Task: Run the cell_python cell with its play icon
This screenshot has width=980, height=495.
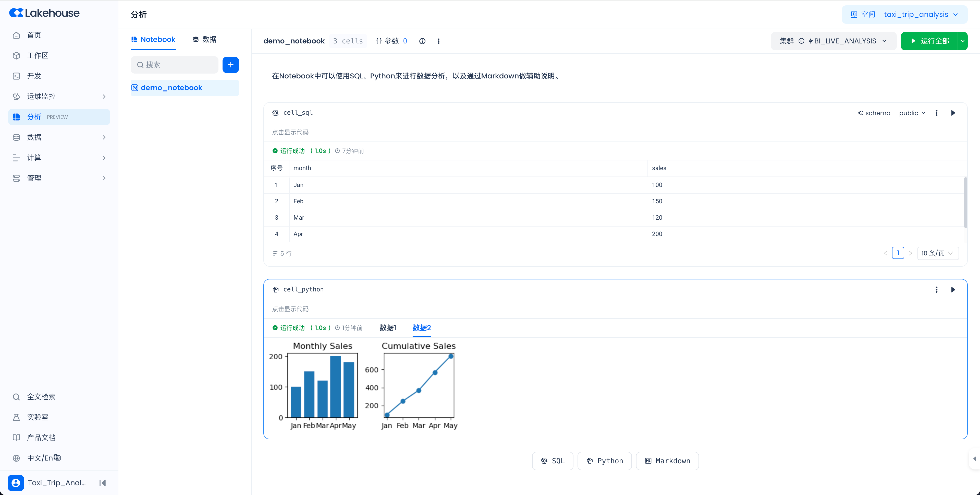Action: click(x=953, y=290)
